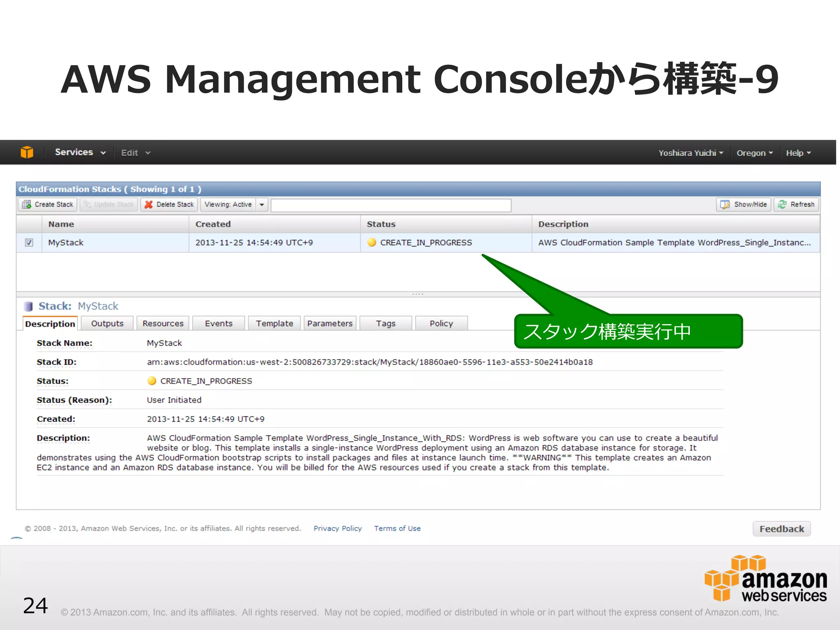
Task: Click the AWS orange cube home icon
Action: coord(27,153)
